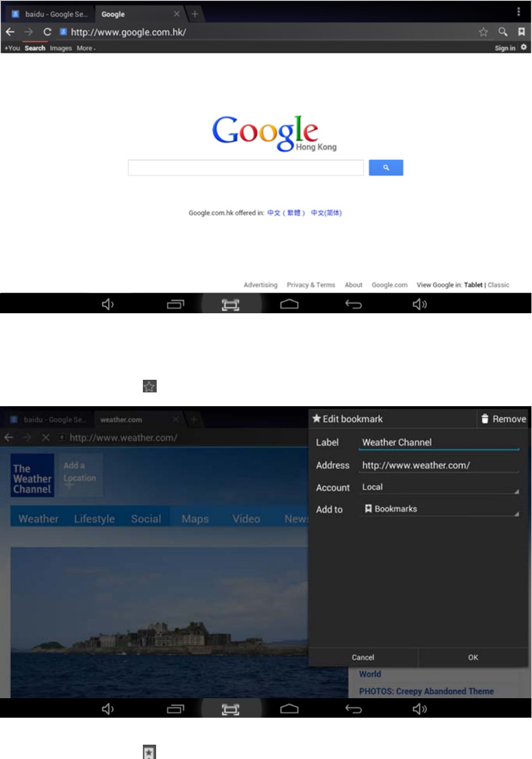The height and width of the screenshot is (759, 532).
Task: Open search via magnifier icon in Google window
Action: (x=503, y=32)
